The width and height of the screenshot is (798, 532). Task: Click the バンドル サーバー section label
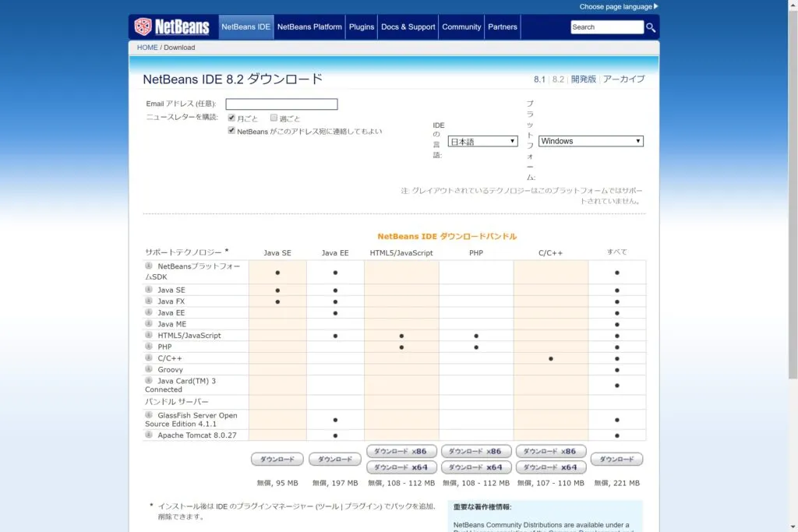pyautogui.click(x=177, y=401)
